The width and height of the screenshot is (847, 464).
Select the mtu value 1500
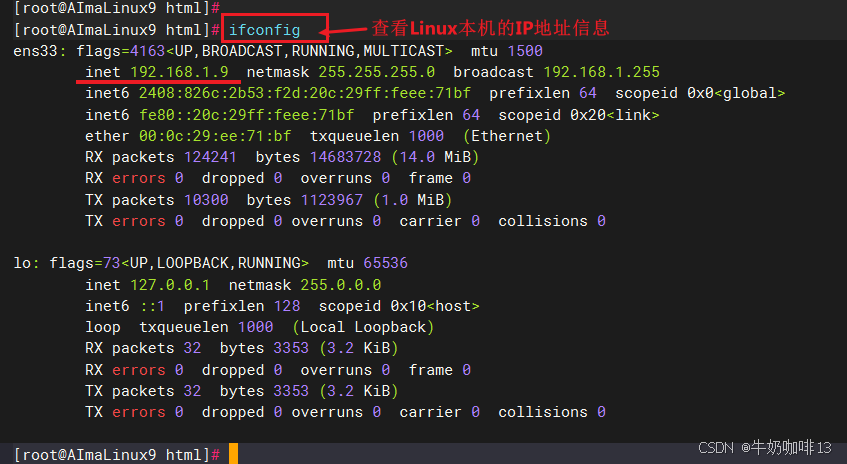525,51
